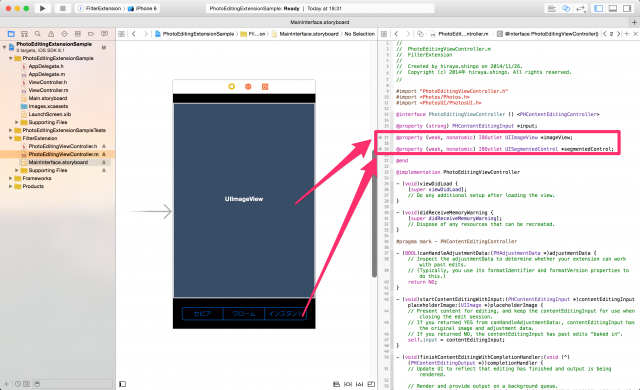Expand the Products folder

coord(11,186)
